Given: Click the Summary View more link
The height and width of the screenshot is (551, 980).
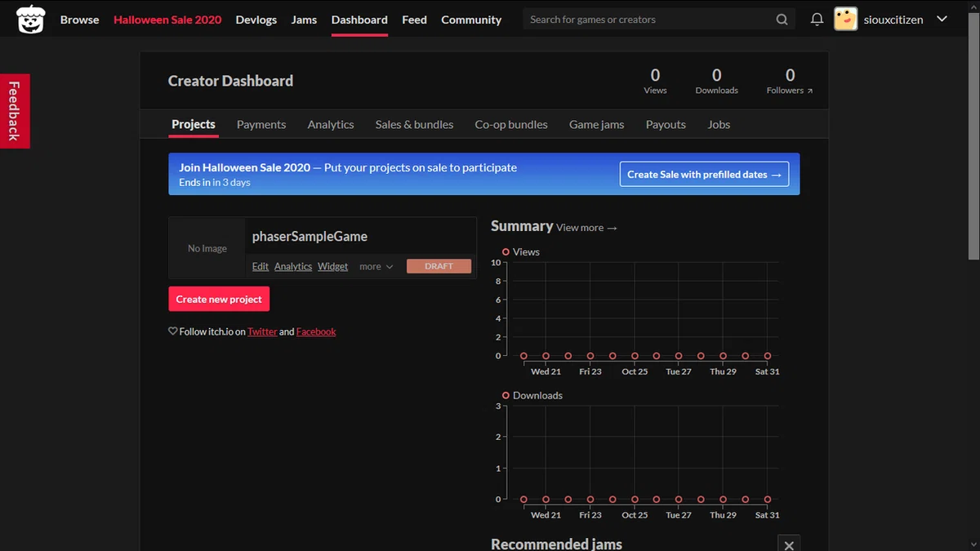Looking at the screenshot, I should [x=586, y=228].
